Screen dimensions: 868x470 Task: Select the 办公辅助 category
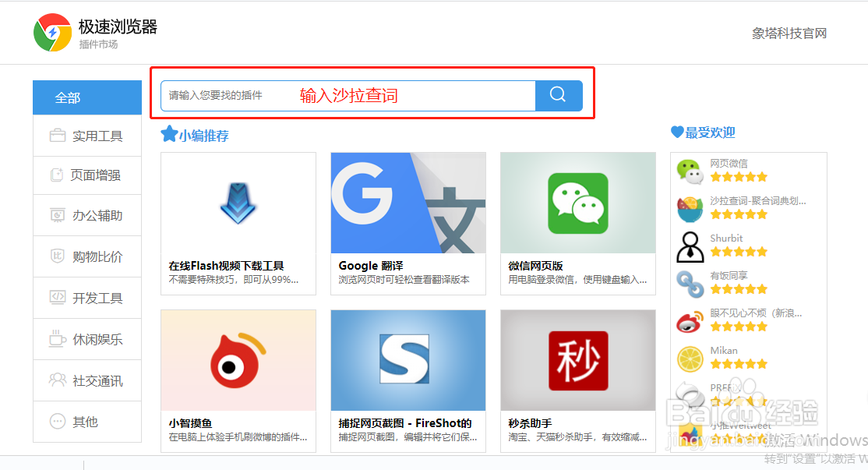point(87,215)
